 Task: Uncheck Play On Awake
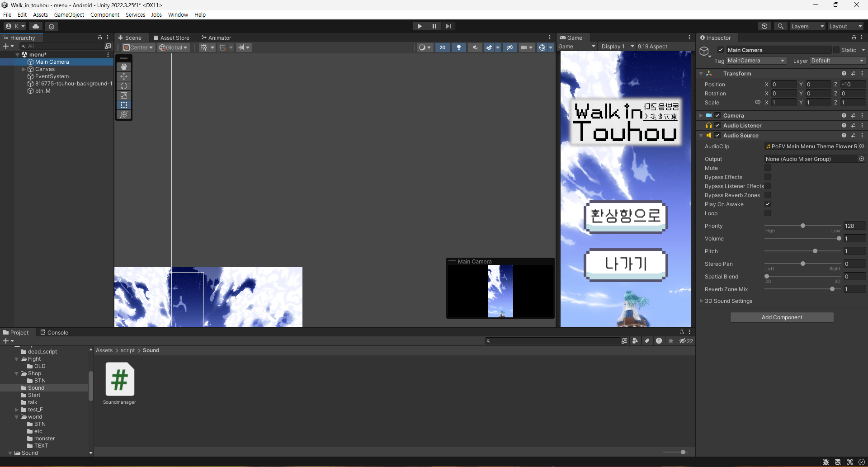pyautogui.click(x=768, y=204)
